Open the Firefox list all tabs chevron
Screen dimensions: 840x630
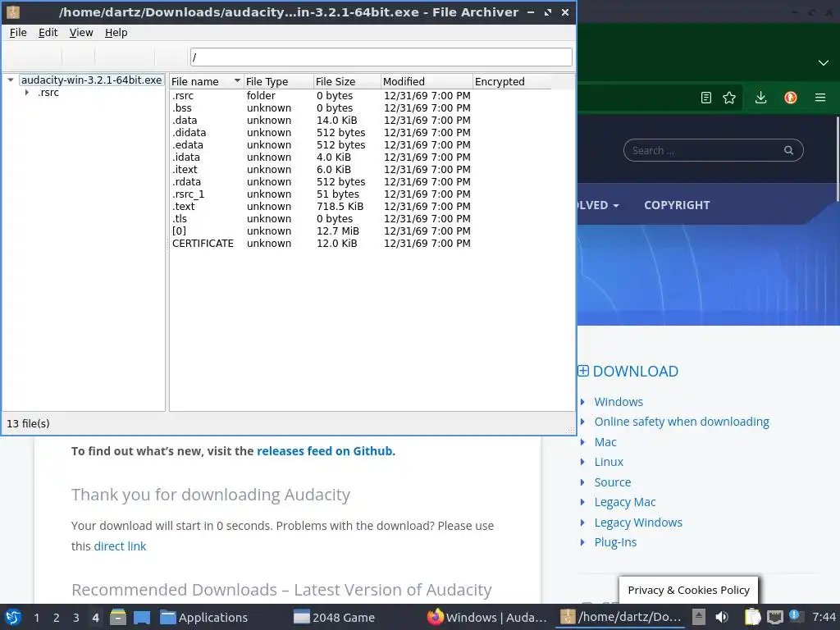pos(824,62)
